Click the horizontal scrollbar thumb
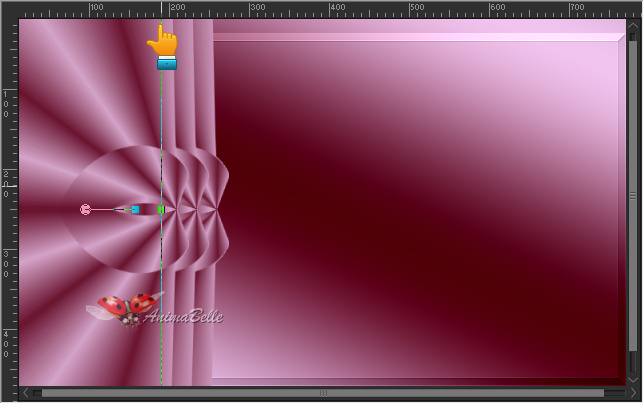The image size is (644, 404). (323, 393)
